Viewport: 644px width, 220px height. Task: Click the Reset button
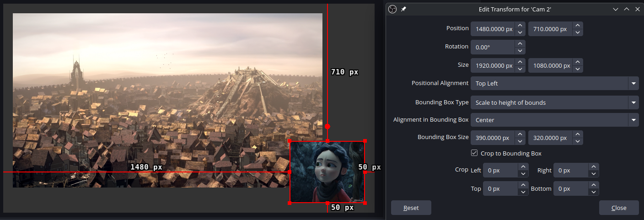point(411,208)
